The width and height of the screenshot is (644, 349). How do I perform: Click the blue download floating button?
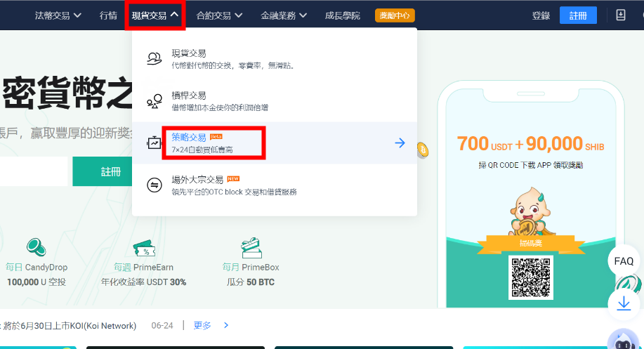coord(624,304)
